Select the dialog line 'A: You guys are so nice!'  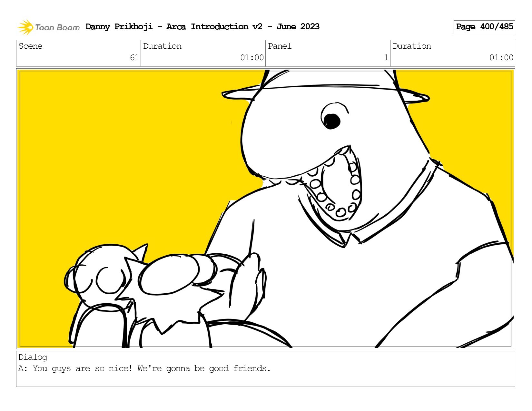[x=75, y=368]
